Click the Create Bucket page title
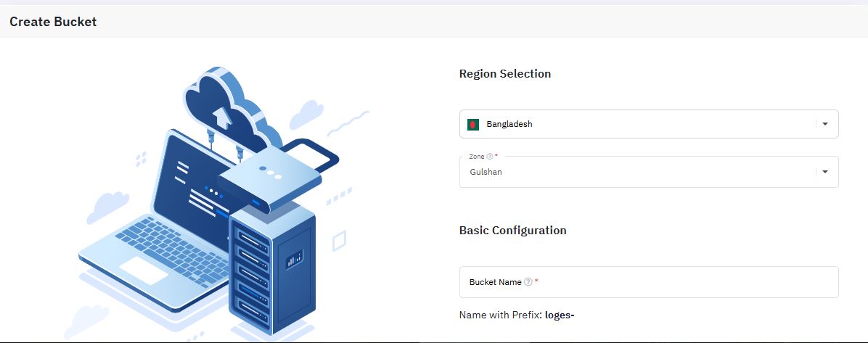This screenshot has width=868, height=343. (x=53, y=22)
